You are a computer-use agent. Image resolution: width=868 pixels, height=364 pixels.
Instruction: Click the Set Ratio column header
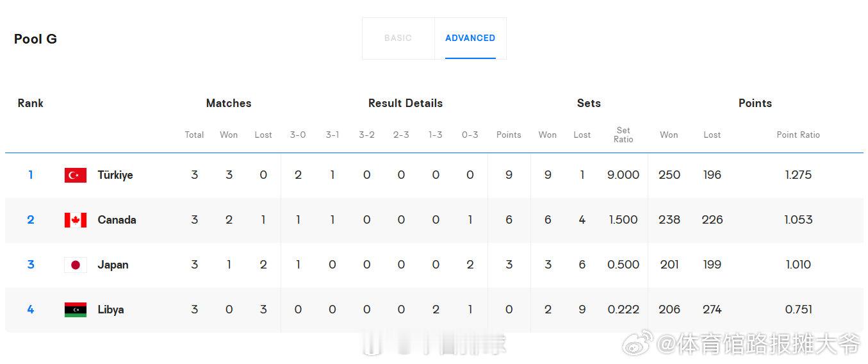click(x=623, y=135)
